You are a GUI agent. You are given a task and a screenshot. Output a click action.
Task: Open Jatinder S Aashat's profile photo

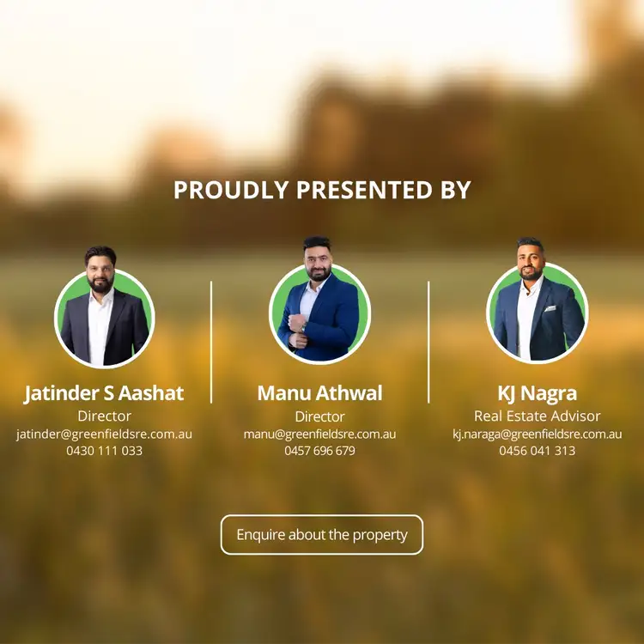104,307
